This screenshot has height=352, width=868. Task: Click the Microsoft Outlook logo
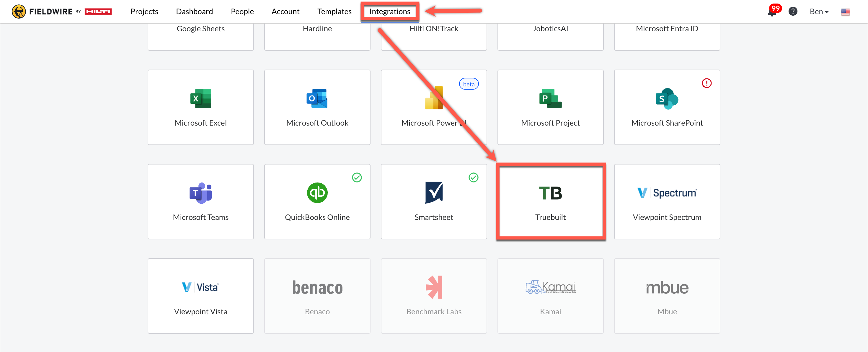(317, 98)
